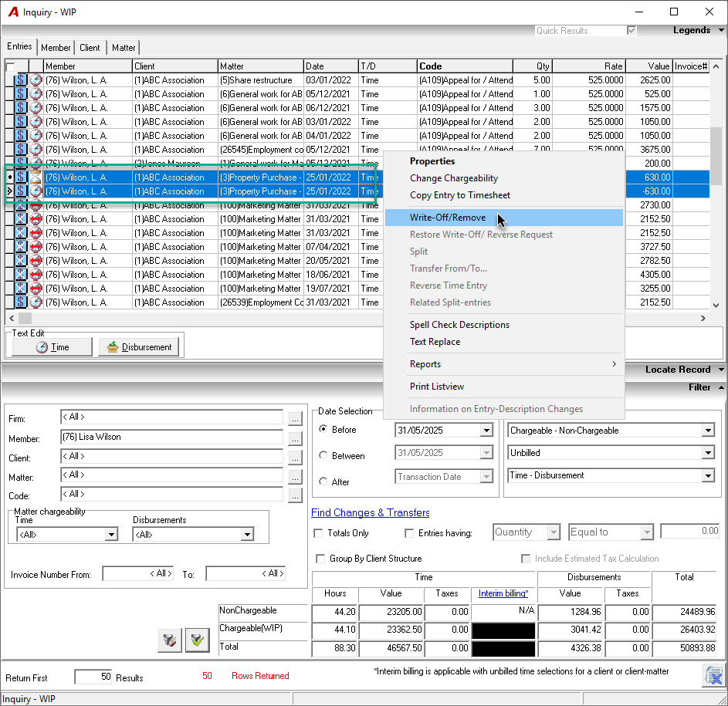Screen dimensions: 728x706
Task: Enable Group By Client Structure
Action: pyautogui.click(x=320, y=559)
